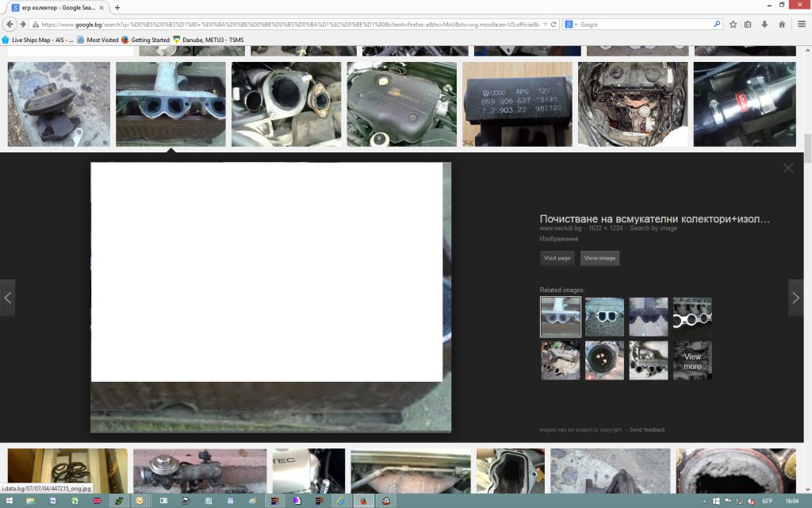Show previous image with left chevron
Screen dimensions: 812x508
point(8,298)
